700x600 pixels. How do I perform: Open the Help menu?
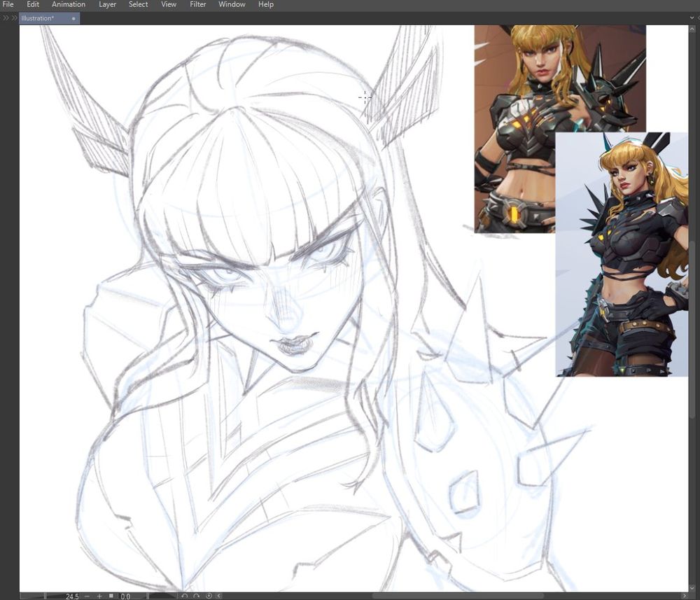click(265, 4)
